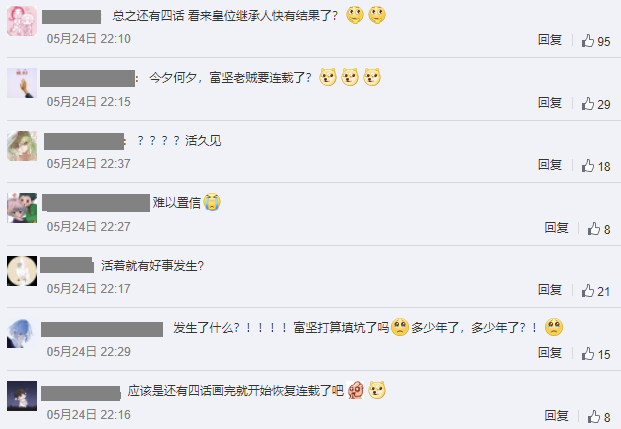Image resolution: width=621 pixels, height=429 pixels.
Task: Like the comment with 21 likes
Action: (x=595, y=291)
